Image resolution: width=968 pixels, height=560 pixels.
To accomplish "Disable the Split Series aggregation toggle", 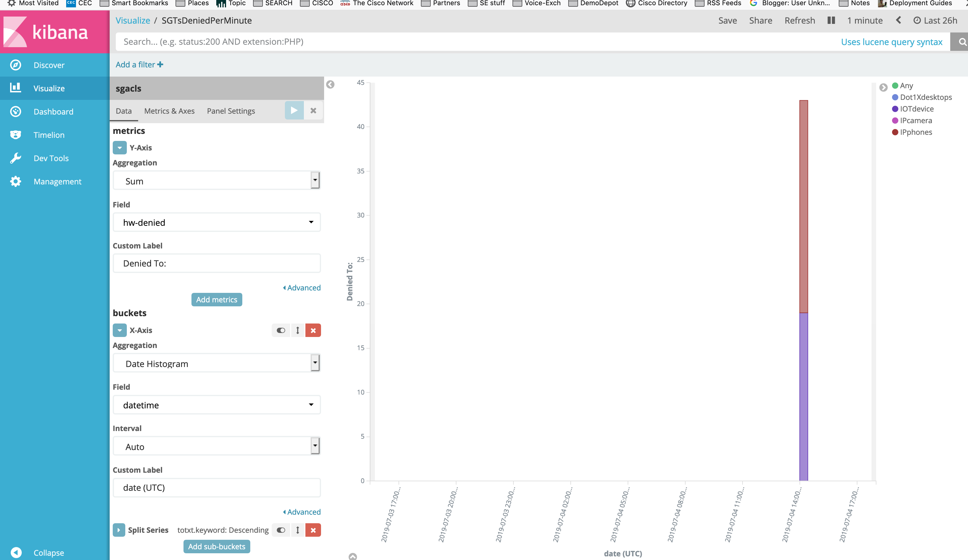I will click(281, 530).
